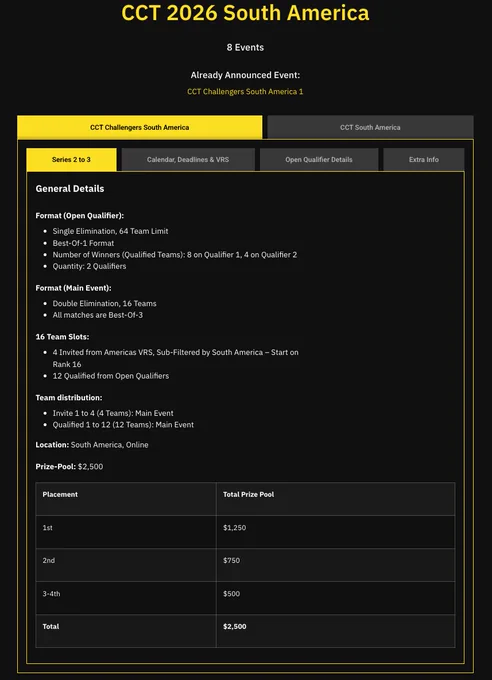
Task: Click the $750 prize cell
Action: (x=335, y=565)
